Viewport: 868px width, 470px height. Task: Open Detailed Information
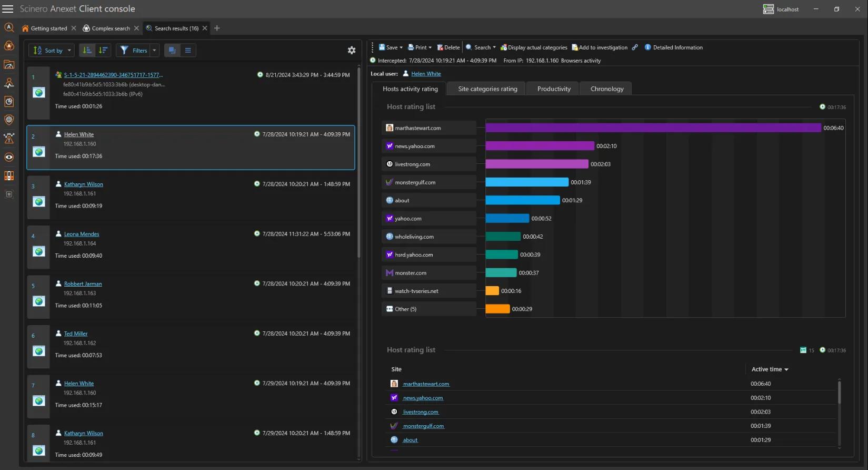click(673, 47)
